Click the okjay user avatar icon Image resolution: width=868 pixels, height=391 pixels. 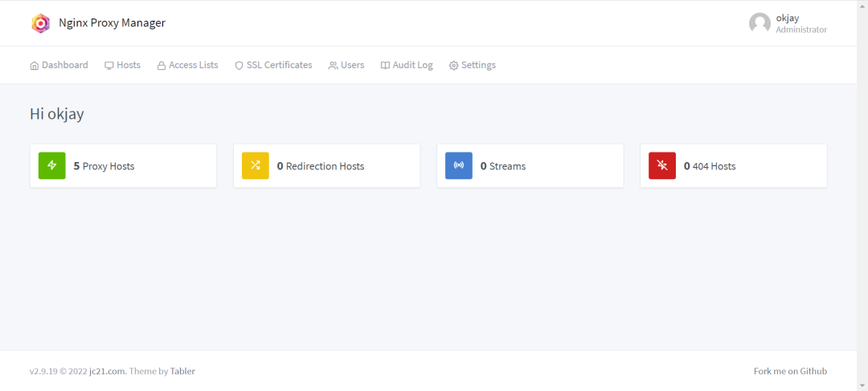(760, 23)
